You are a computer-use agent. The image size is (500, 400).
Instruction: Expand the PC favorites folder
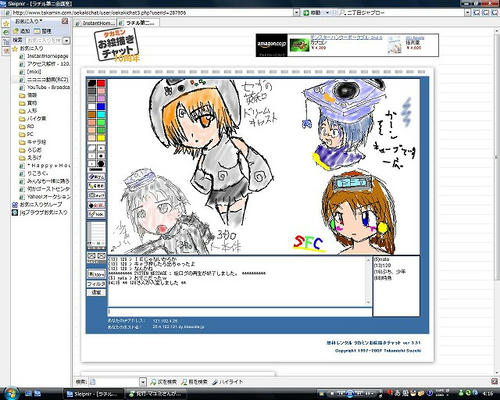point(26,134)
